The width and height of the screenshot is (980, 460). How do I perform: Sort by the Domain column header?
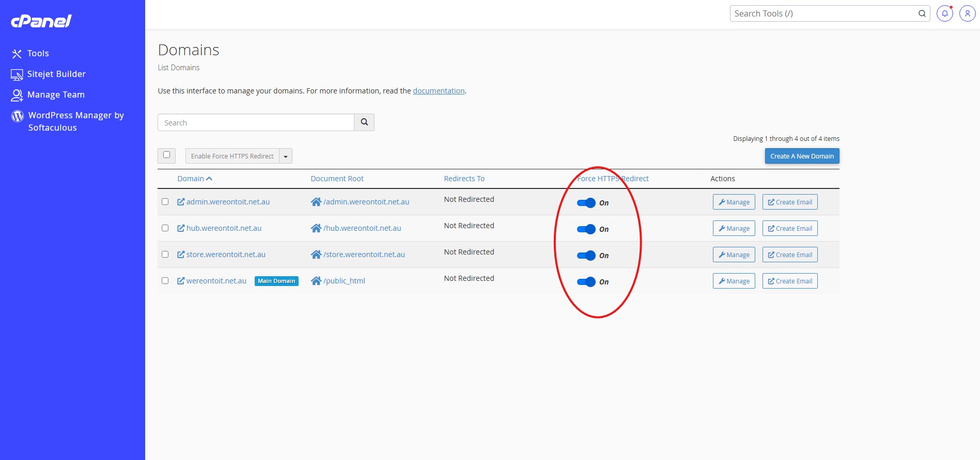195,179
